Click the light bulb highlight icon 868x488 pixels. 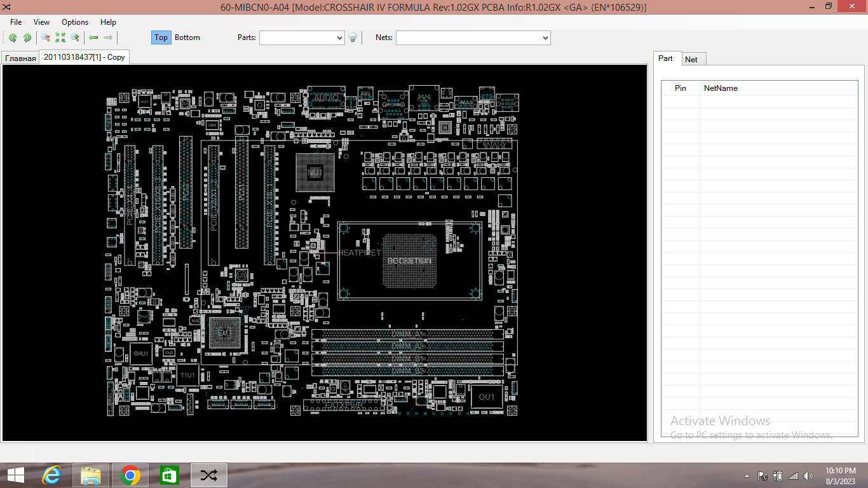[x=353, y=37]
